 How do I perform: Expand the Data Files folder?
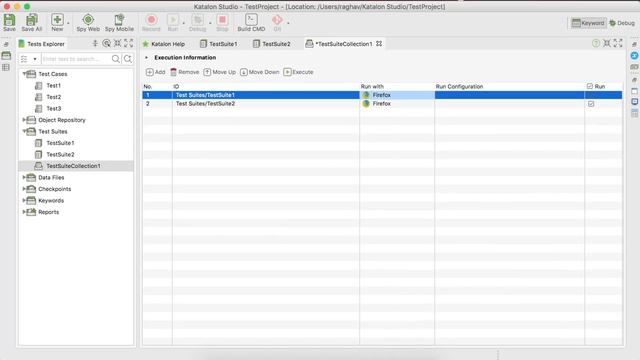(x=24, y=177)
